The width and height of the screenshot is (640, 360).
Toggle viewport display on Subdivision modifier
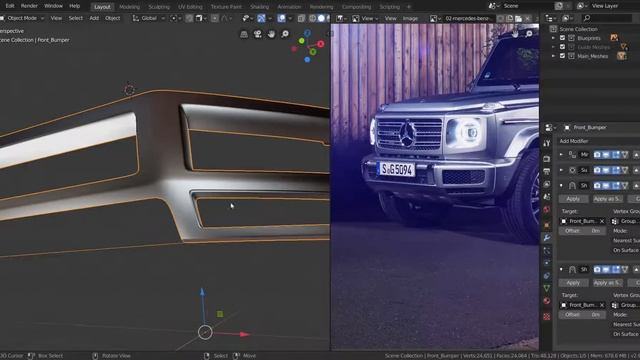pyautogui.click(x=607, y=170)
